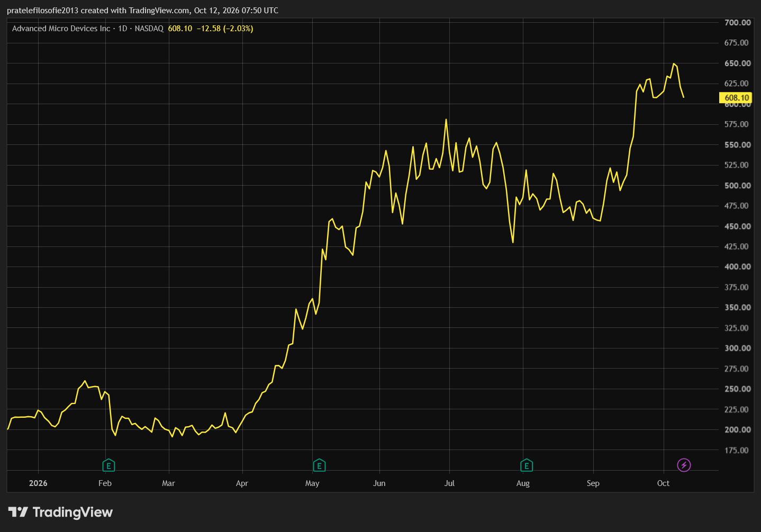761x532 pixels.
Task: Click the 2026 label on time axis
Action: [38, 483]
